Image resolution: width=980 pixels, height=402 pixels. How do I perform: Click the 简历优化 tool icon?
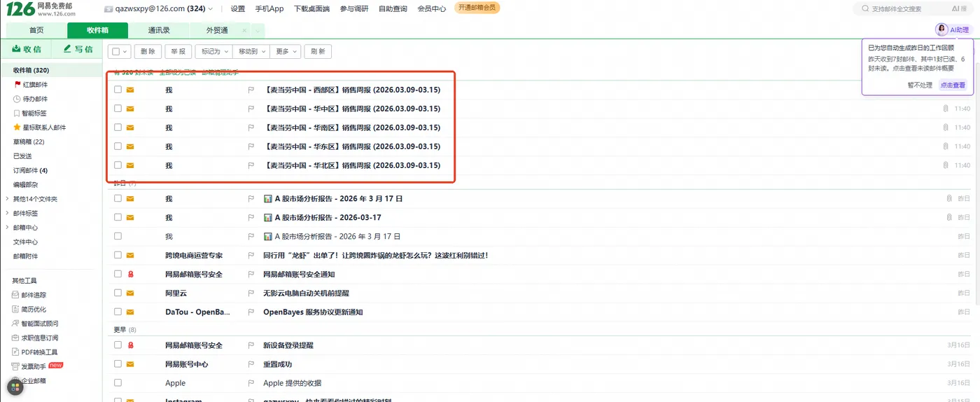[15, 310]
